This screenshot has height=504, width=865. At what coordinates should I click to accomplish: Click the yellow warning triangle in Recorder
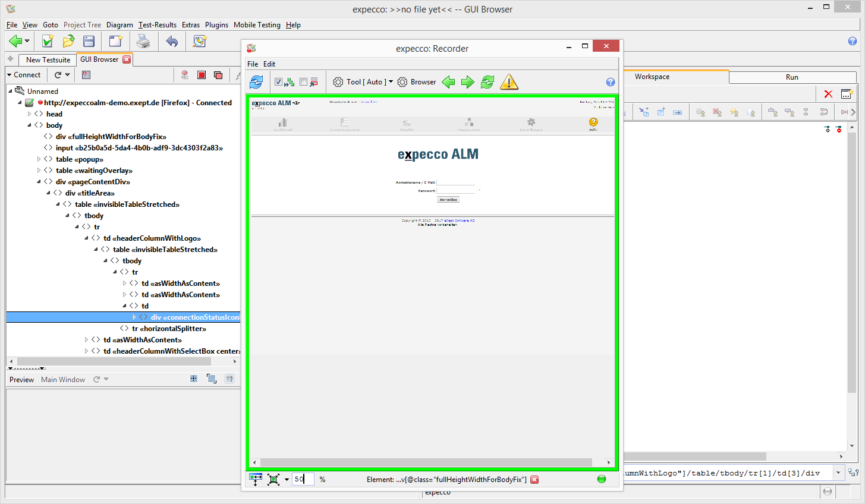[509, 82]
